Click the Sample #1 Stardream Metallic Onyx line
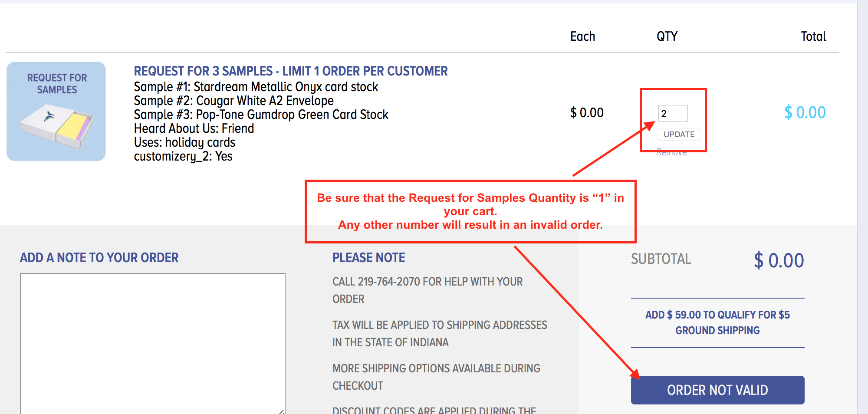Viewport: 868px width, 414px height. pos(255,87)
